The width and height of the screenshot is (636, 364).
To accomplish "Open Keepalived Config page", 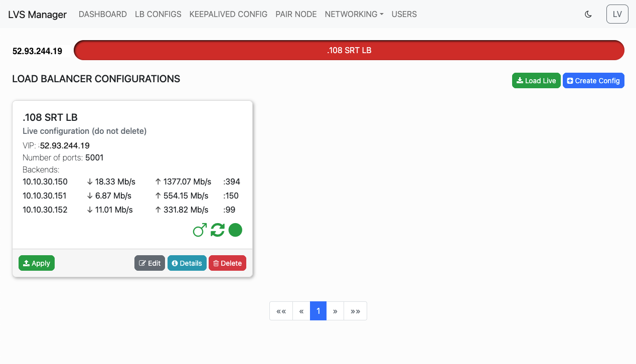I will (x=228, y=14).
